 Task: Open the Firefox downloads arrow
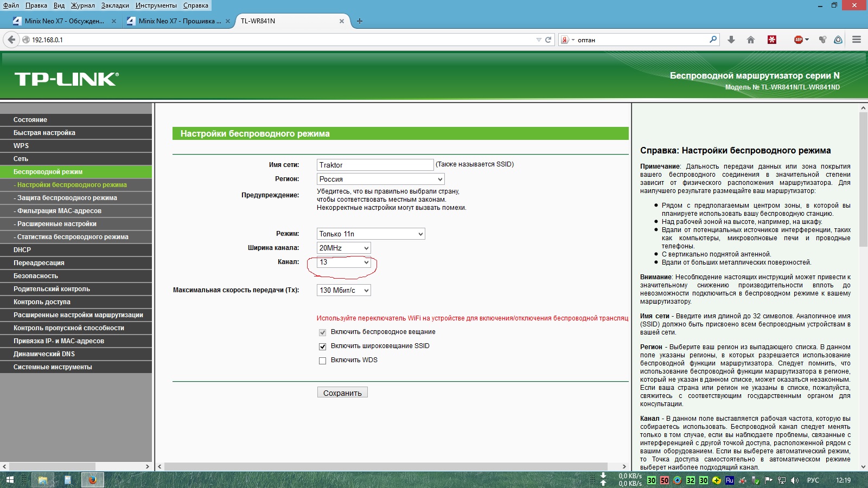point(731,40)
